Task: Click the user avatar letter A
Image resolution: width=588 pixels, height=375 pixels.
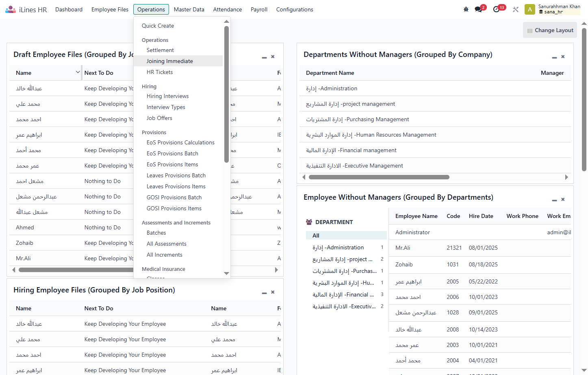Action: pyautogui.click(x=530, y=9)
